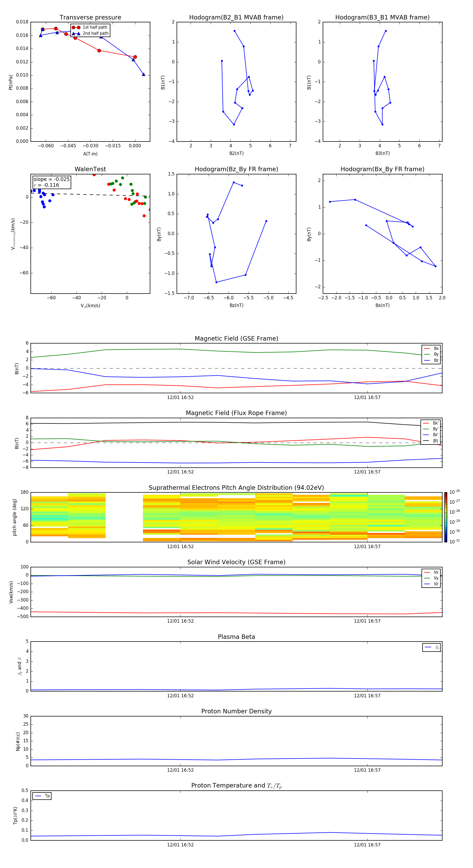Click the '0.018' tick on transverse pressure axis
473x868 pixels.
(22, 22)
